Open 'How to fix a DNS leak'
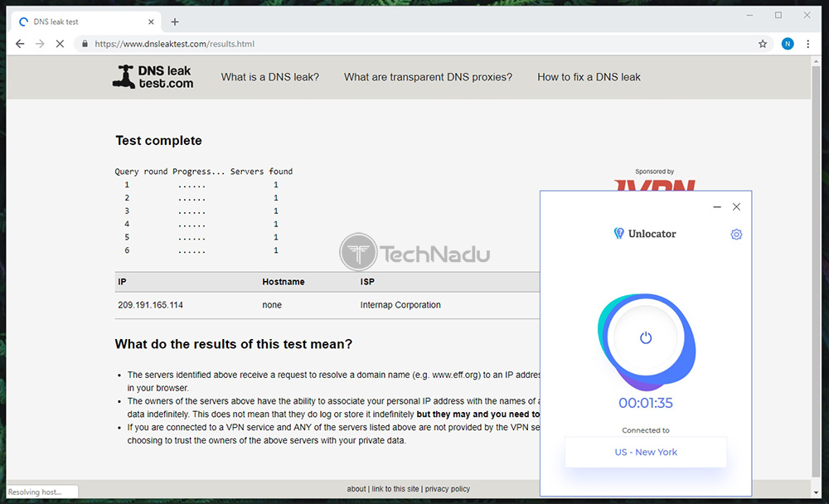The image size is (829, 504). point(589,77)
